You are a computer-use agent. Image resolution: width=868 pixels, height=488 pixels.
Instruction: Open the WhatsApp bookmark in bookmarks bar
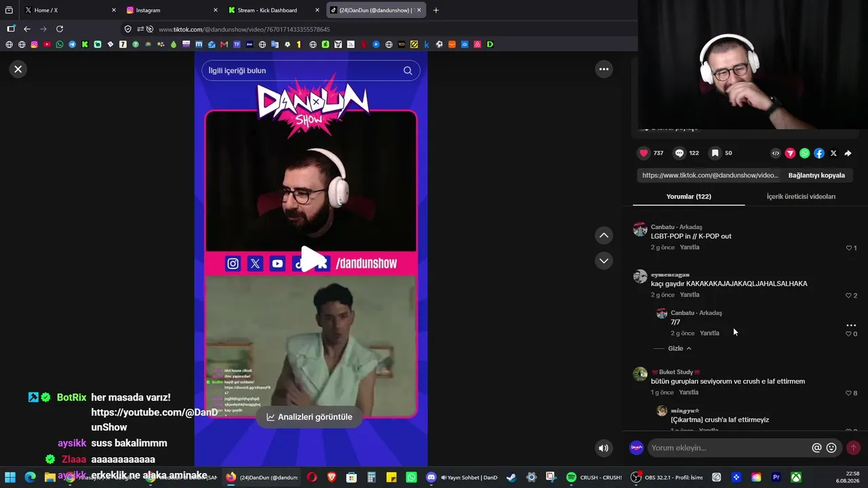(60, 45)
